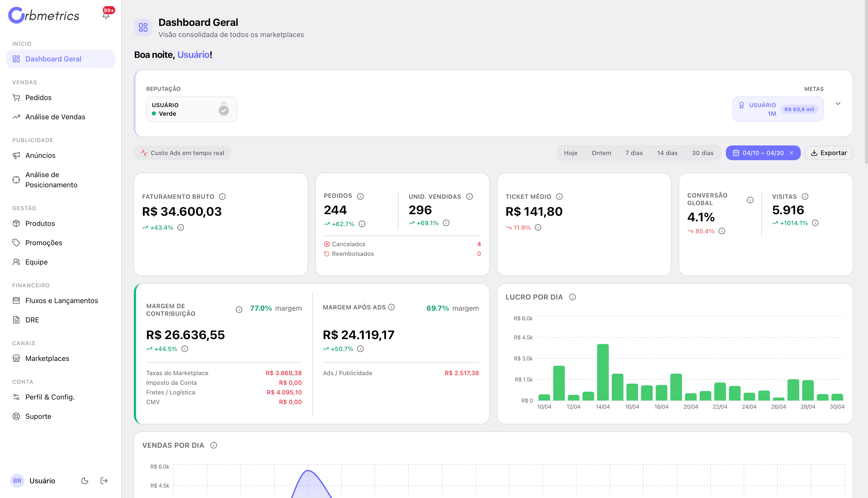Open info icon next to Vendas por Dia

tap(214, 445)
